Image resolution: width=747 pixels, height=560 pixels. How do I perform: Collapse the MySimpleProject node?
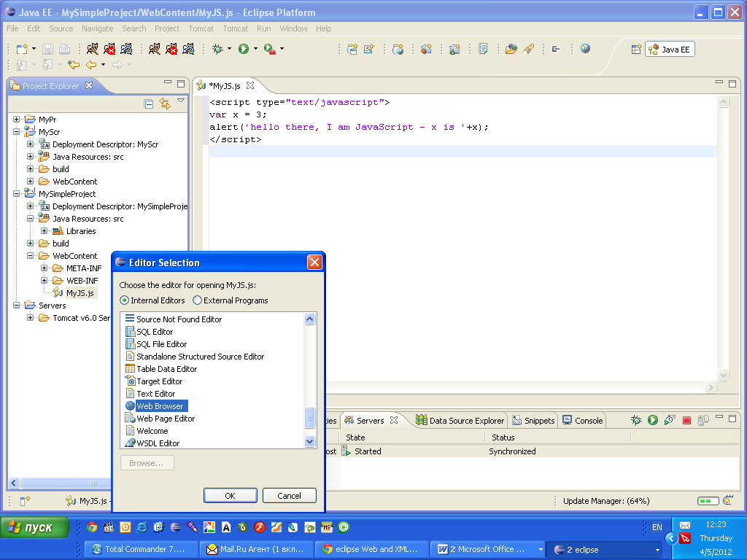point(16,193)
